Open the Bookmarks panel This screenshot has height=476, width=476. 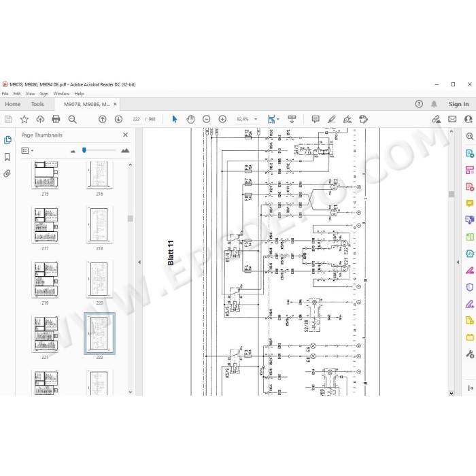click(7, 157)
